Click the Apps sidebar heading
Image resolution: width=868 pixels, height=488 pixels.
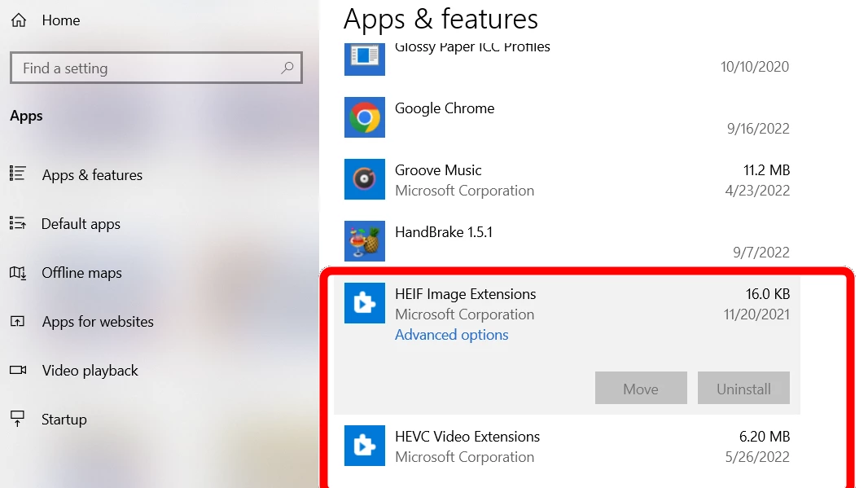[x=26, y=116]
